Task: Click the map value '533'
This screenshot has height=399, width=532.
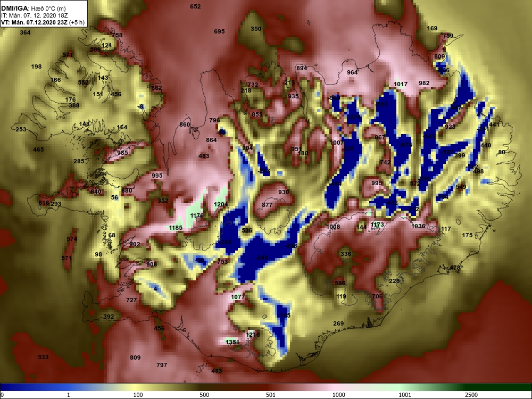Action: click(x=43, y=357)
